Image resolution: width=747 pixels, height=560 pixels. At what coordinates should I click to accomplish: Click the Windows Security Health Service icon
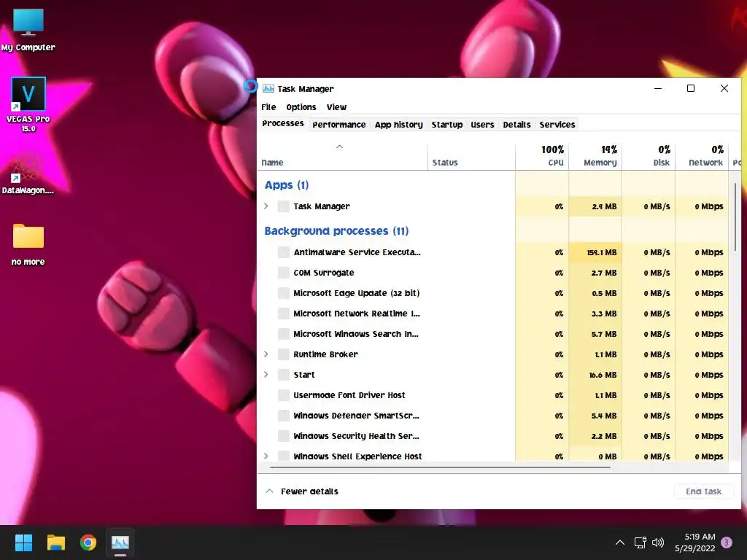284,436
